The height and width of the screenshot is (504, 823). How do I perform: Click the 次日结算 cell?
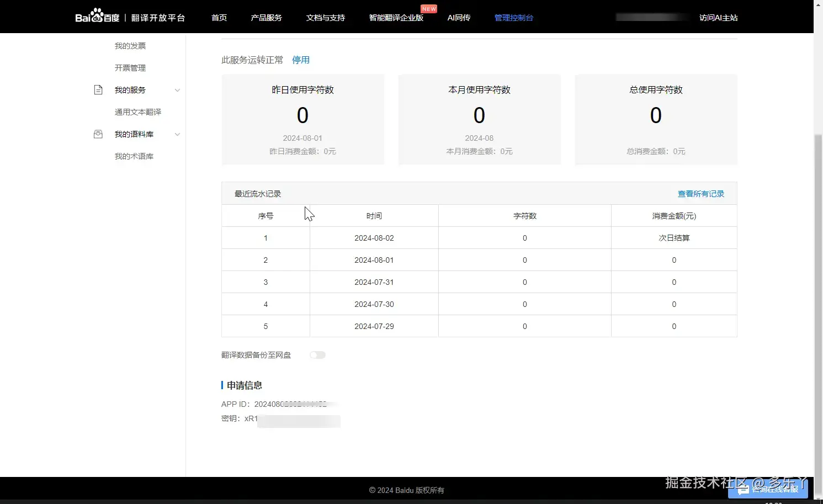pyautogui.click(x=674, y=238)
